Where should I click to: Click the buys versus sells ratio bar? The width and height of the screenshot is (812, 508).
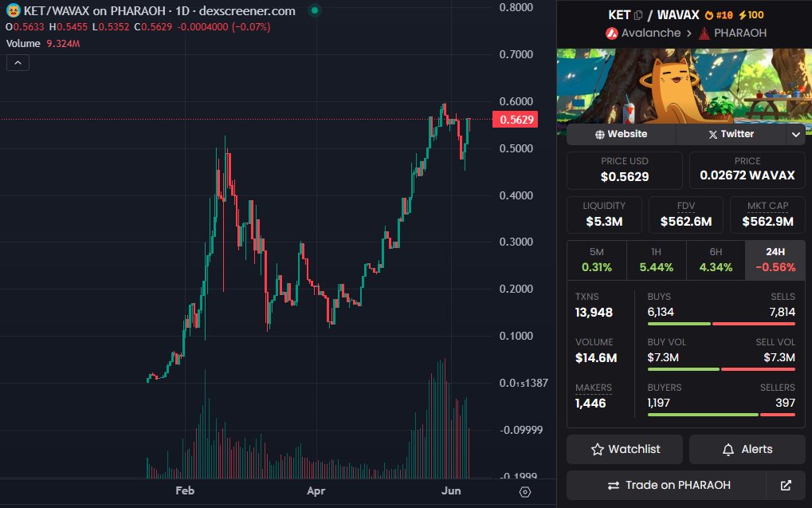click(721, 324)
